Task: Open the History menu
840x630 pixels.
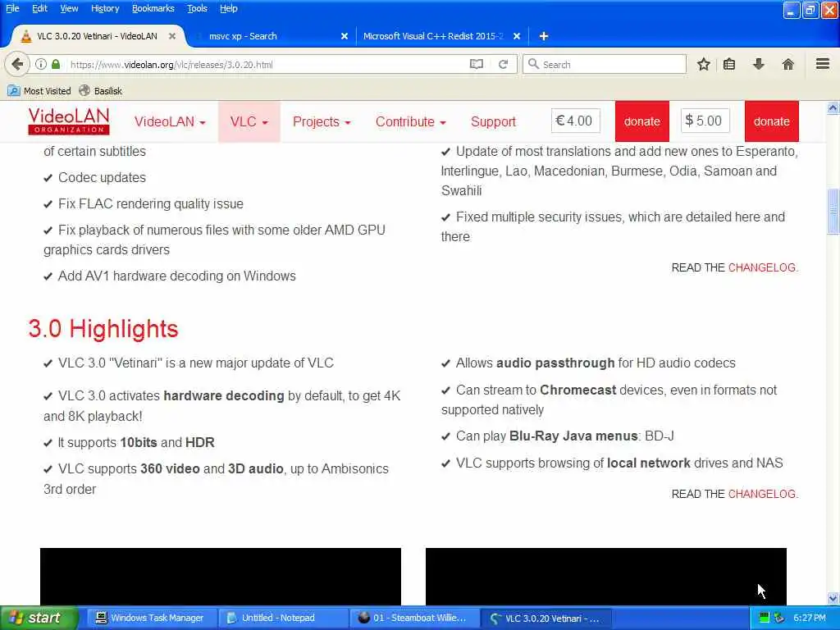Action: [x=105, y=8]
